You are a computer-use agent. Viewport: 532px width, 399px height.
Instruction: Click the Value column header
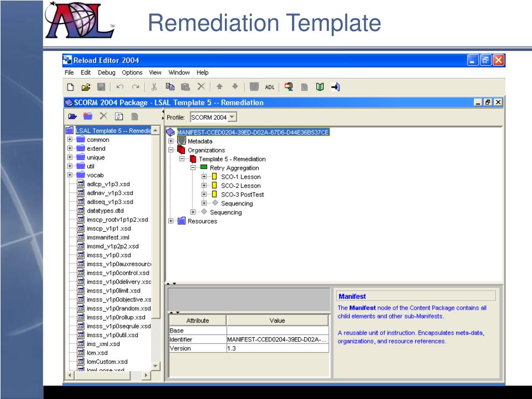(277, 321)
